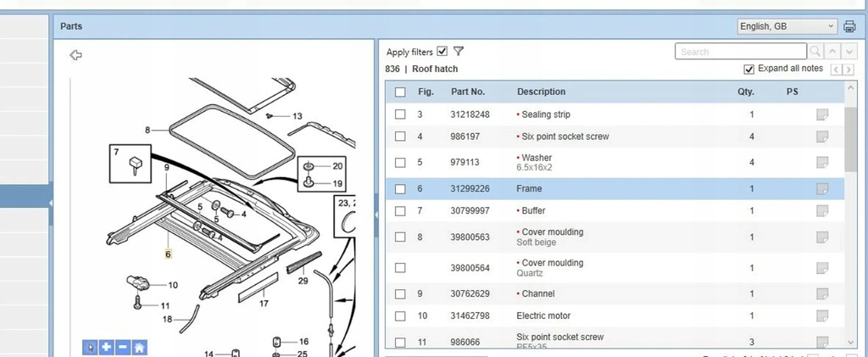Open note icon for Frame row
The image size is (868, 357).
click(822, 189)
